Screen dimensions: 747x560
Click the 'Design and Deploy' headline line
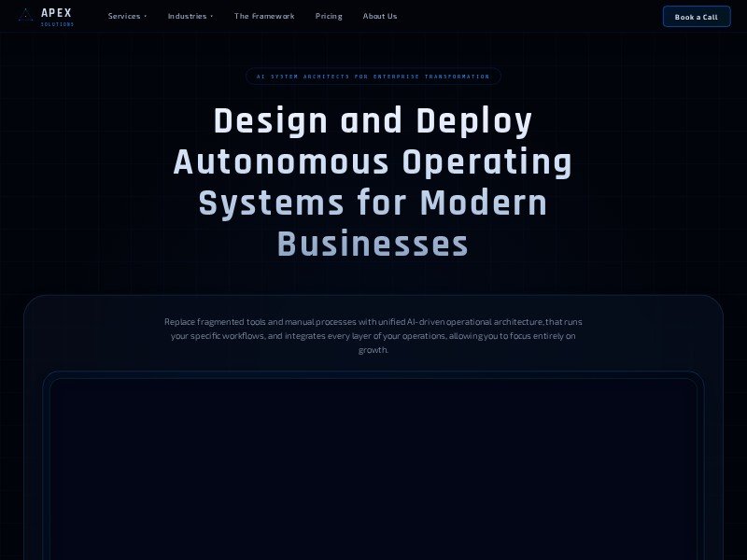[x=373, y=121]
